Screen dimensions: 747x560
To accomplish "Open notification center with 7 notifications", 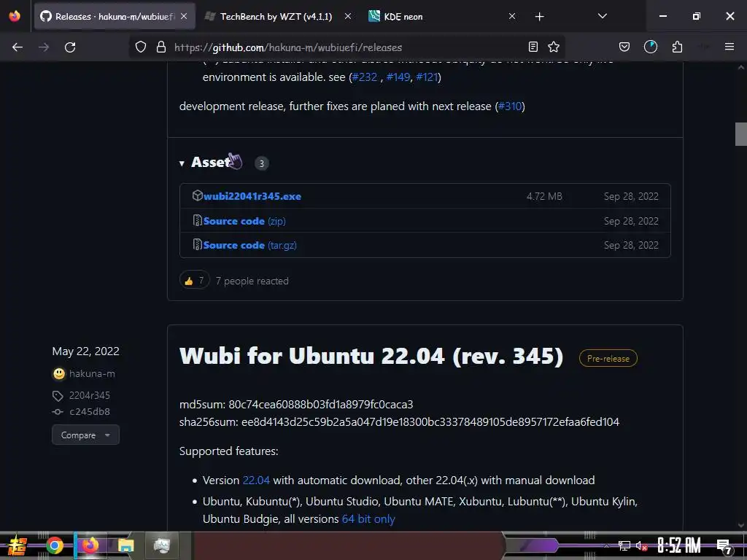I will pos(724,547).
